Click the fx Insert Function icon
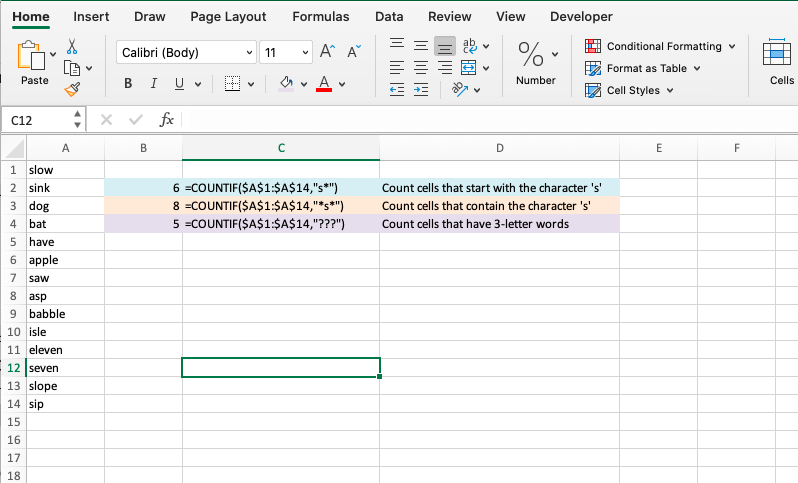 click(x=166, y=120)
